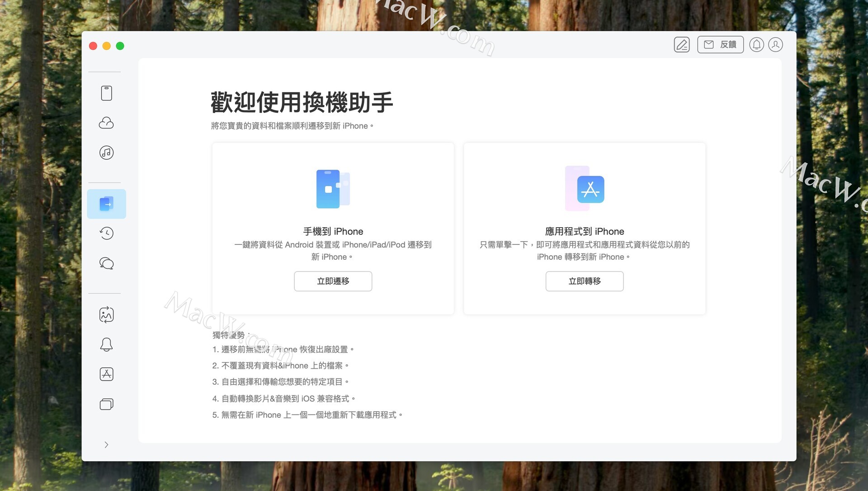The image size is (868, 491).
Task: Click the 立即轉移 button
Action: coord(585,281)
